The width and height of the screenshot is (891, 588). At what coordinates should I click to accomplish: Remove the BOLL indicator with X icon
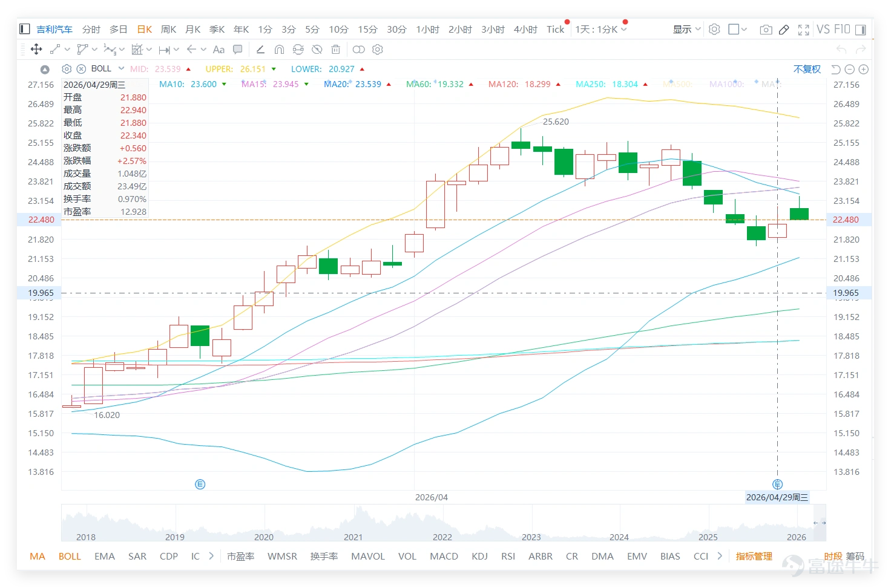point(81,69)
